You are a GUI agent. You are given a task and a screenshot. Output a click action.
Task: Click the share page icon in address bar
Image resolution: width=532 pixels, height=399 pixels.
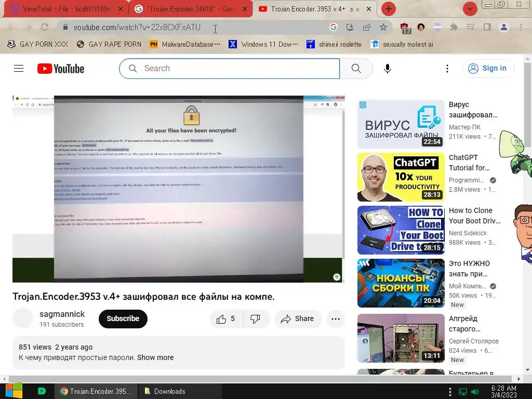pos(366,27)
